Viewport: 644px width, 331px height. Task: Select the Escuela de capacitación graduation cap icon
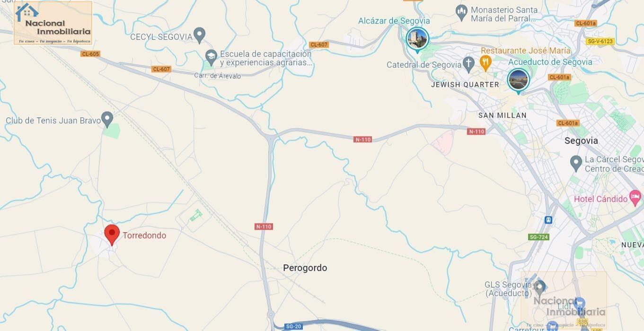pos(211,58)
